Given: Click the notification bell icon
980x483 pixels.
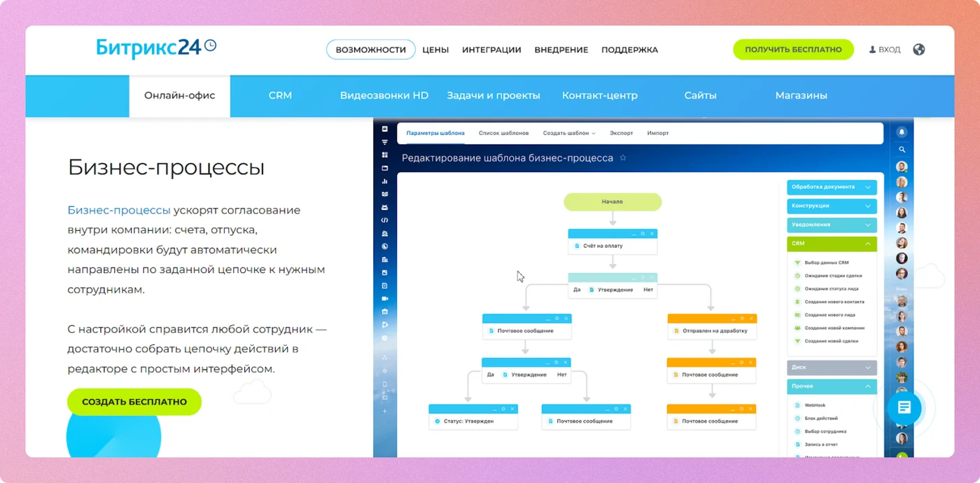Looking at the screenshot, I should click(x=902, y=132).
